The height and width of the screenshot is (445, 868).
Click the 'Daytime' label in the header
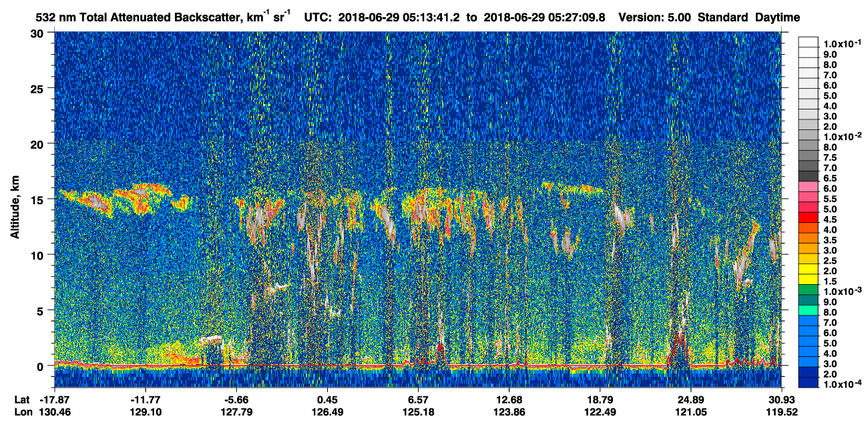click(x=777, y=18)
